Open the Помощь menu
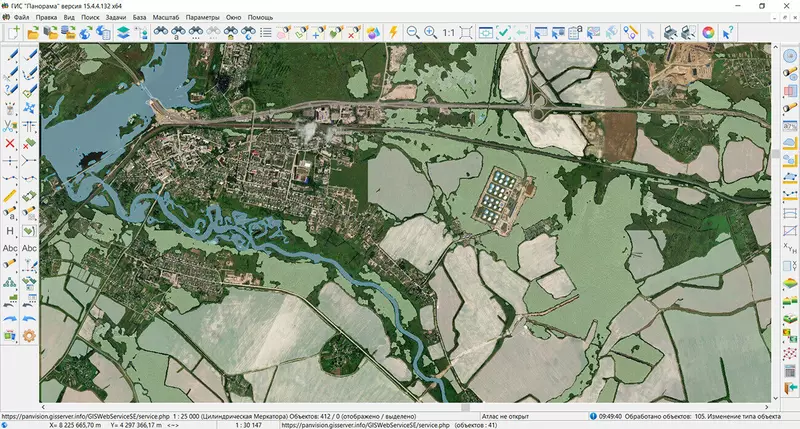The height and width of the screenshot is (429, 800). point(260,18)
